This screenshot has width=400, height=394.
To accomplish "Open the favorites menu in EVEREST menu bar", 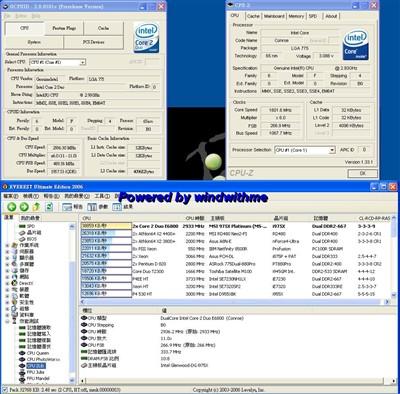I will click(x=77, y=196).
